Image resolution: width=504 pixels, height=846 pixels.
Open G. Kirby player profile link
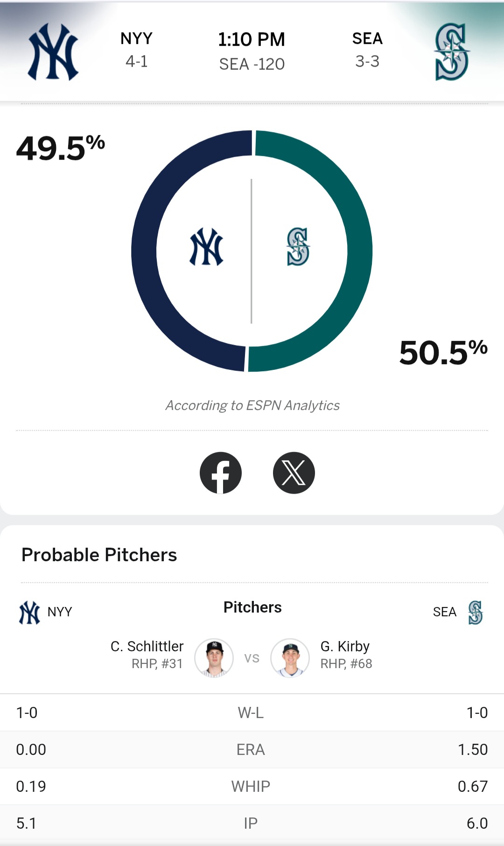[x=345, y=647]
